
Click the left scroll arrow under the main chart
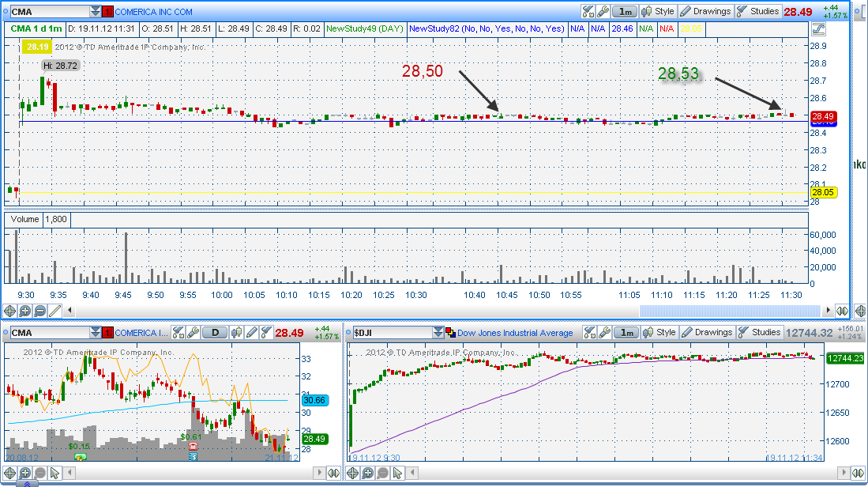tap(70, 311)
